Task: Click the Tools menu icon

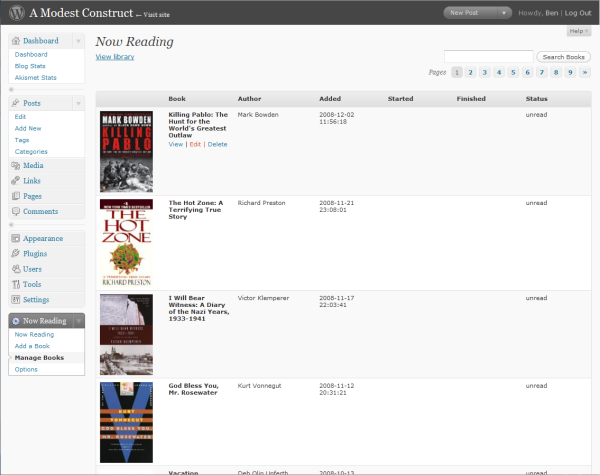Action: coord(16,284)
